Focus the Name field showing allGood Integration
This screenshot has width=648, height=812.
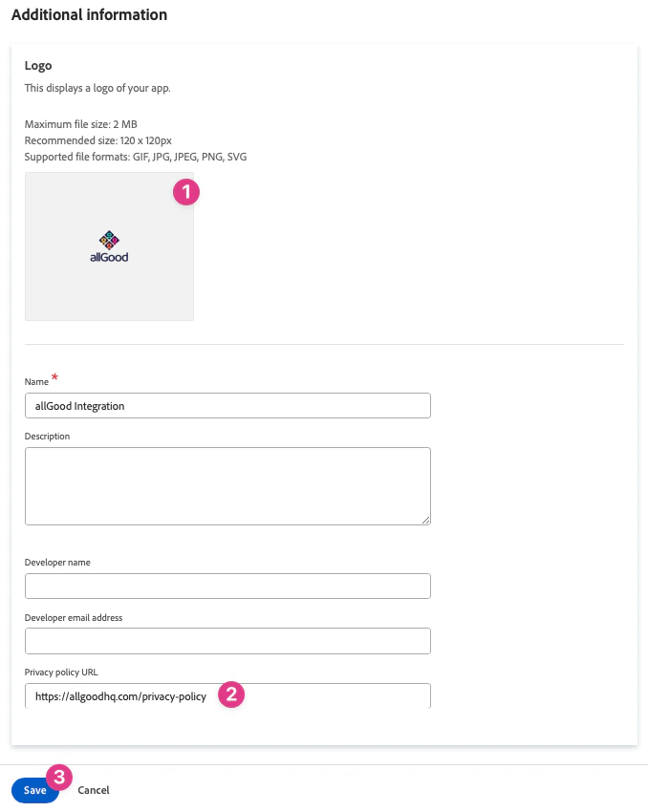point(227,405)
